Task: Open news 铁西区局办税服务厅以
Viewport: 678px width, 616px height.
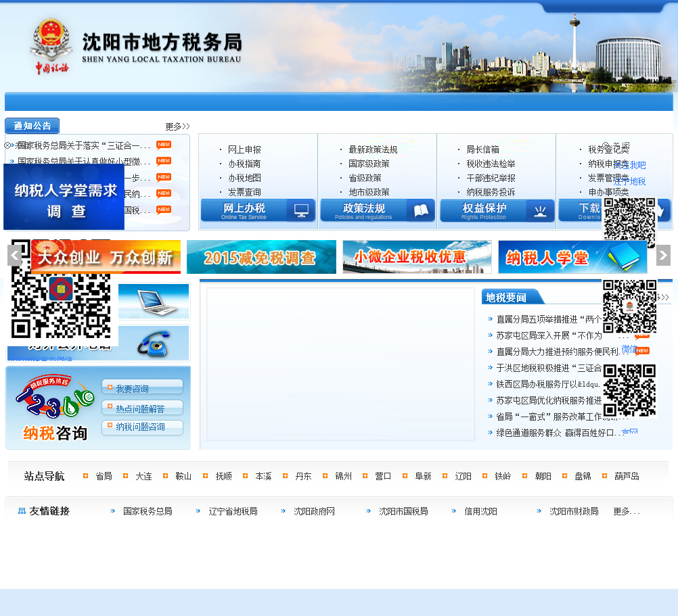Action: pos(548,384)
